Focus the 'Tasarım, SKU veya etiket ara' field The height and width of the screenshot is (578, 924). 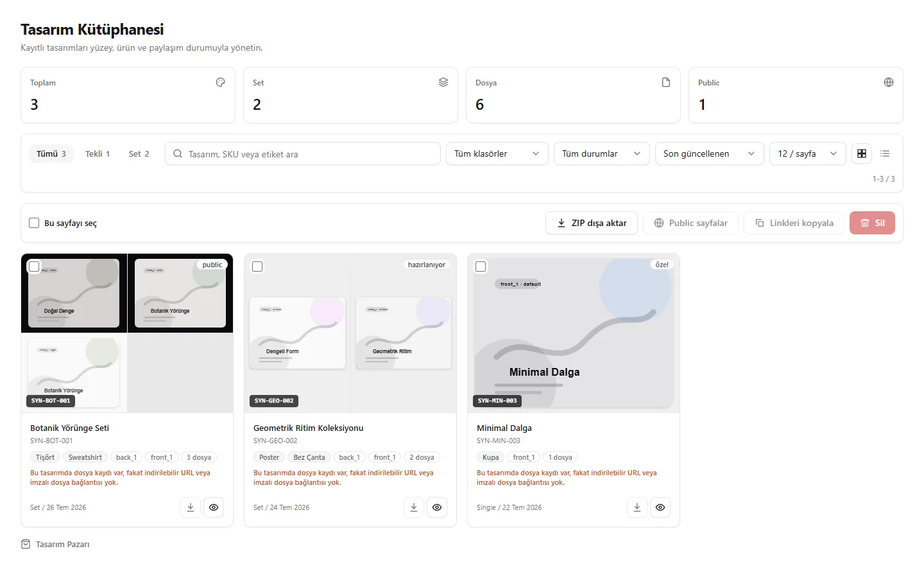(x=303, y=153)
